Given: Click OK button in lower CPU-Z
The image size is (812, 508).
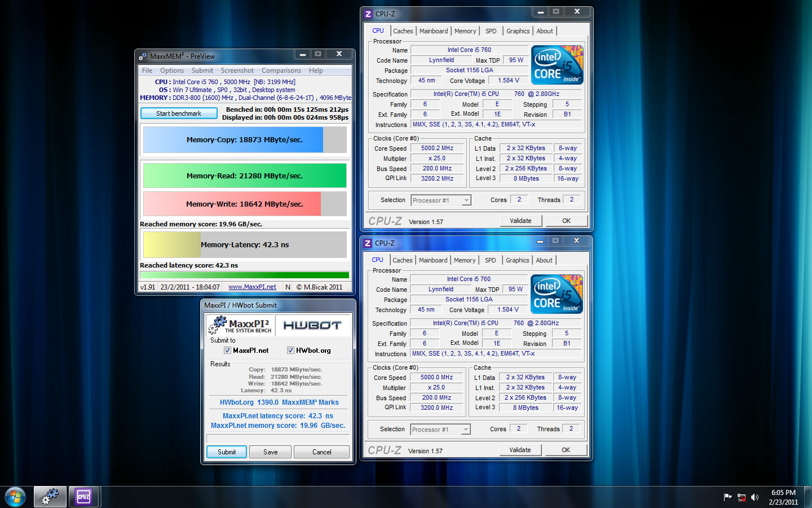Looking at the screenshot, I should 566,450.
